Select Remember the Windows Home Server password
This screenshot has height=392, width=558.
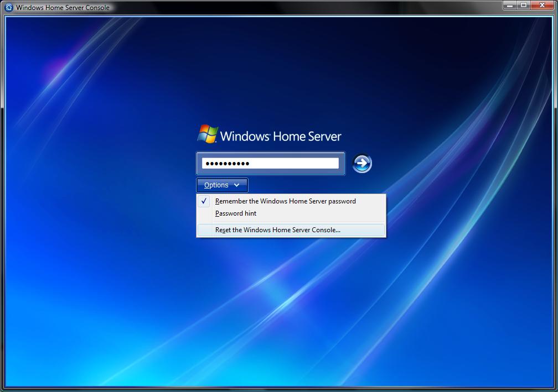pos(285,201)
